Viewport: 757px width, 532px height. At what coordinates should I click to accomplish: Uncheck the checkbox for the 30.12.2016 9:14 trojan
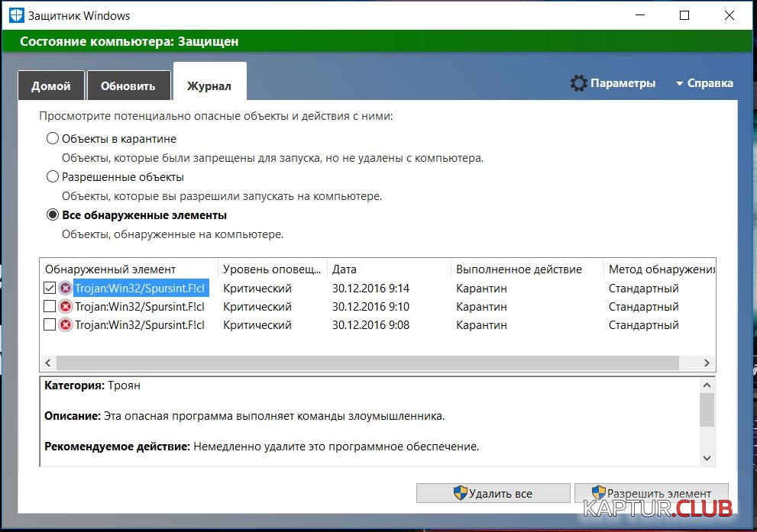(49, 288)
